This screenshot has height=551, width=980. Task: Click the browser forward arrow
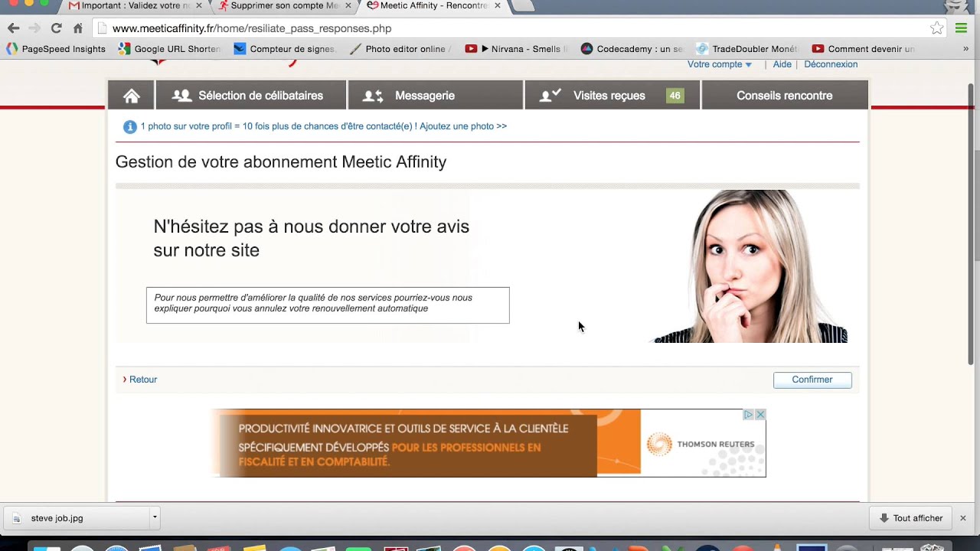(x=34, y=28)
